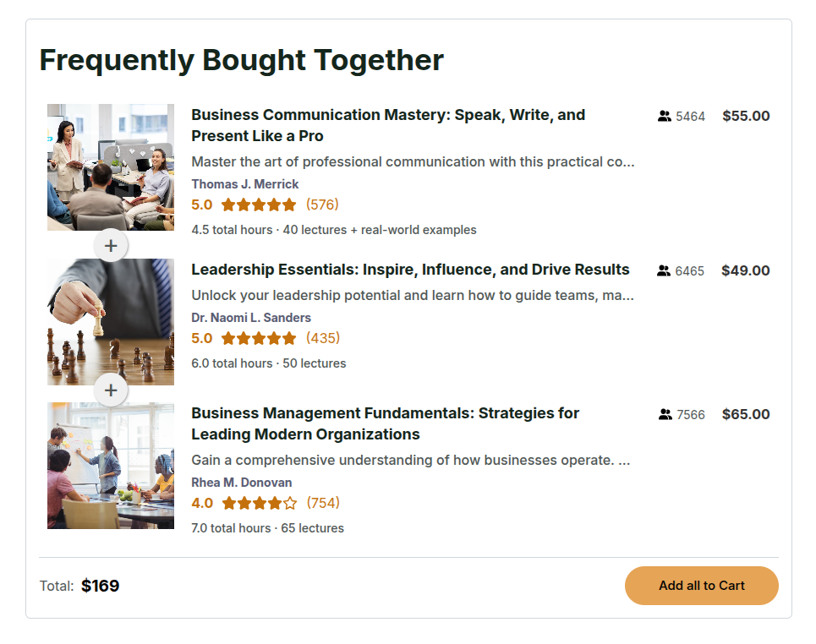Screen dimensions: 816x644
Task: Click the $65.00 price label
Action: [x=746, y=415]
